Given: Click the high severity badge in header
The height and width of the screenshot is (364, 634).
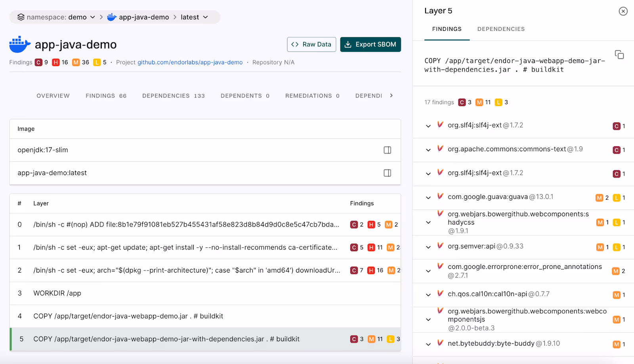Looking at the screenshot, I should point(56,62).
